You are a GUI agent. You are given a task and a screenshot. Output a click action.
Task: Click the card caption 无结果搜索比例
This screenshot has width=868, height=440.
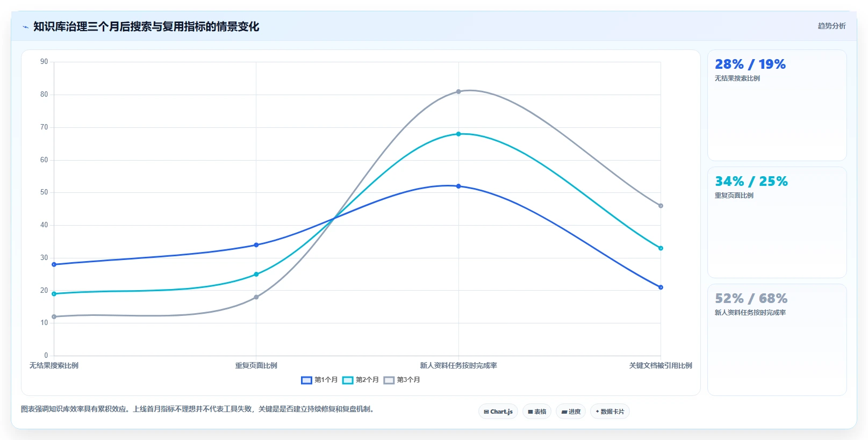click(737, 78)
